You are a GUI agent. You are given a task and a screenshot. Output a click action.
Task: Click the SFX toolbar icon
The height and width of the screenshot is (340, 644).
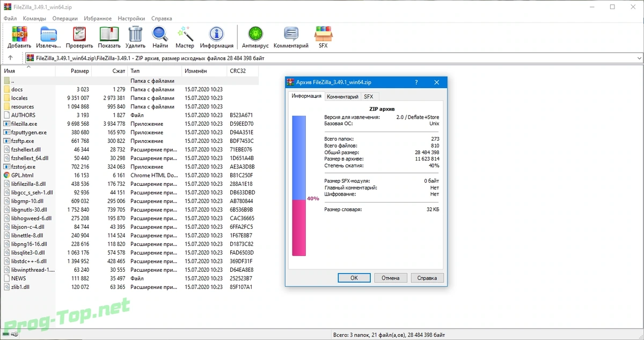323,34
